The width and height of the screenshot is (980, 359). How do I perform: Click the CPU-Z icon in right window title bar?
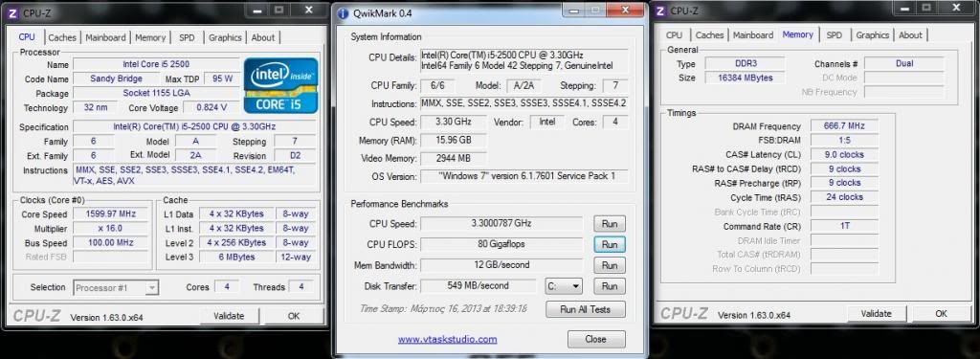click(660, 11)
